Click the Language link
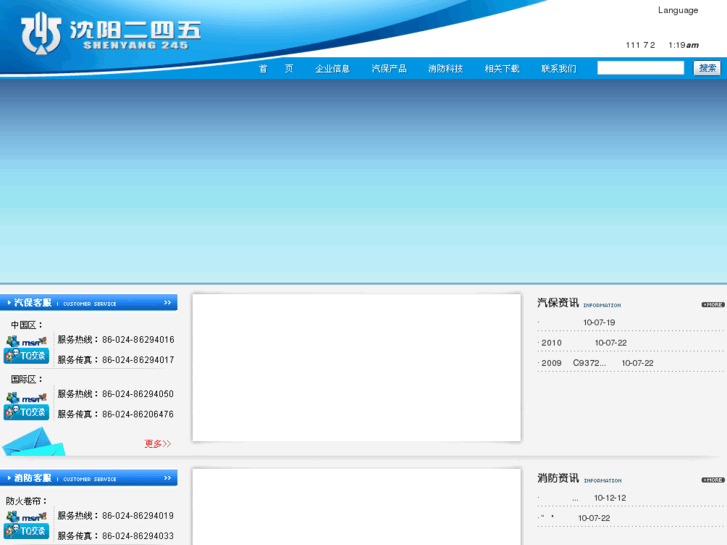Screen dimensions: 727x545 [678, 10]
